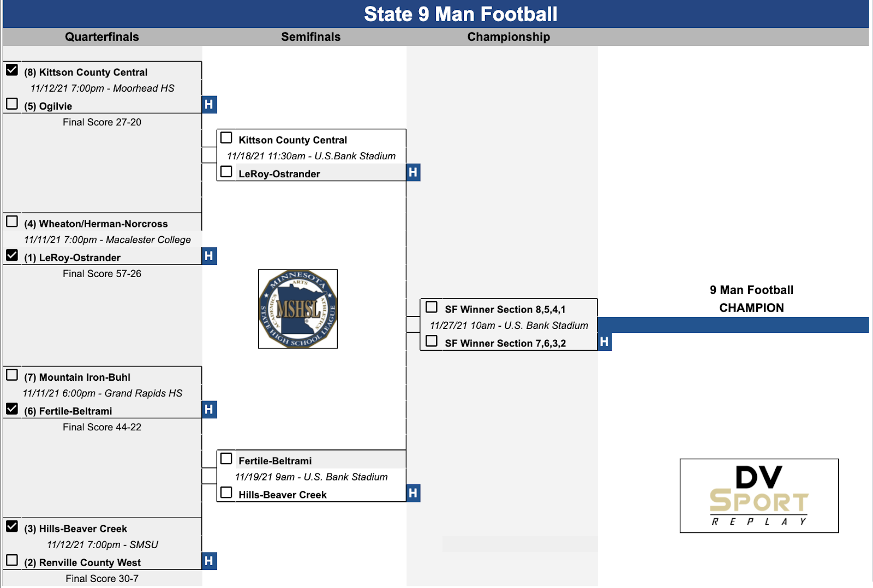Click the H badge next to Fertile-Beltrami quarterfinal
Viewport: 873px width, 588px height.
click(x=209, y=410)
